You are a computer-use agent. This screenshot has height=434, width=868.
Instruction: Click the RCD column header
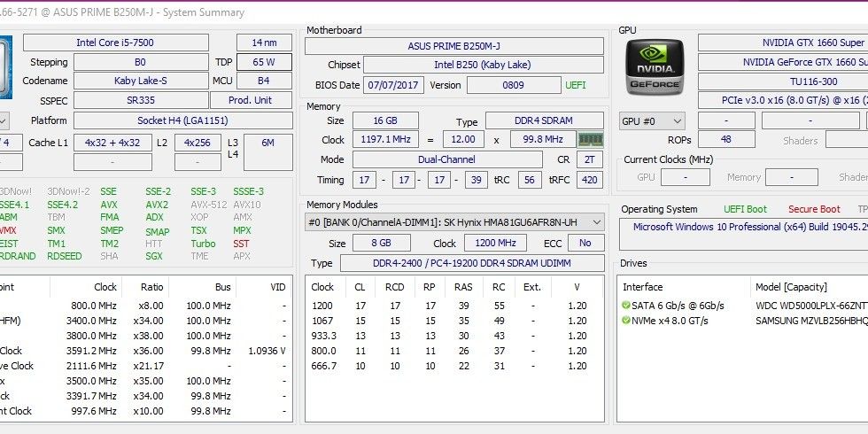point(395,287)
